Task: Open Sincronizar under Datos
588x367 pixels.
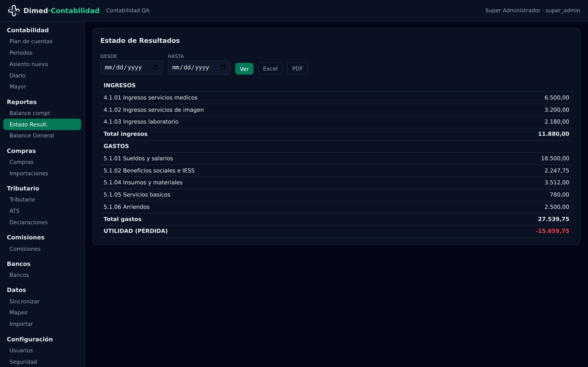Action: click(24, 301)
